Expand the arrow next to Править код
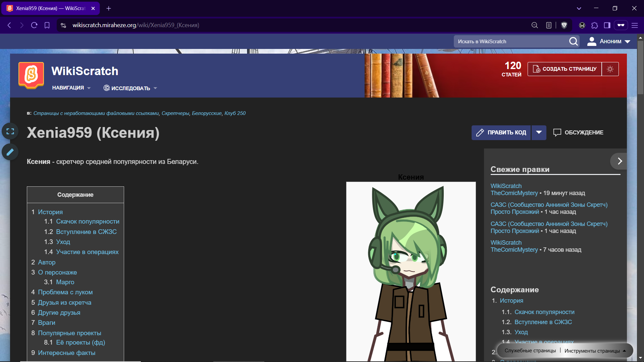644x362 pixels. (539, 132)
